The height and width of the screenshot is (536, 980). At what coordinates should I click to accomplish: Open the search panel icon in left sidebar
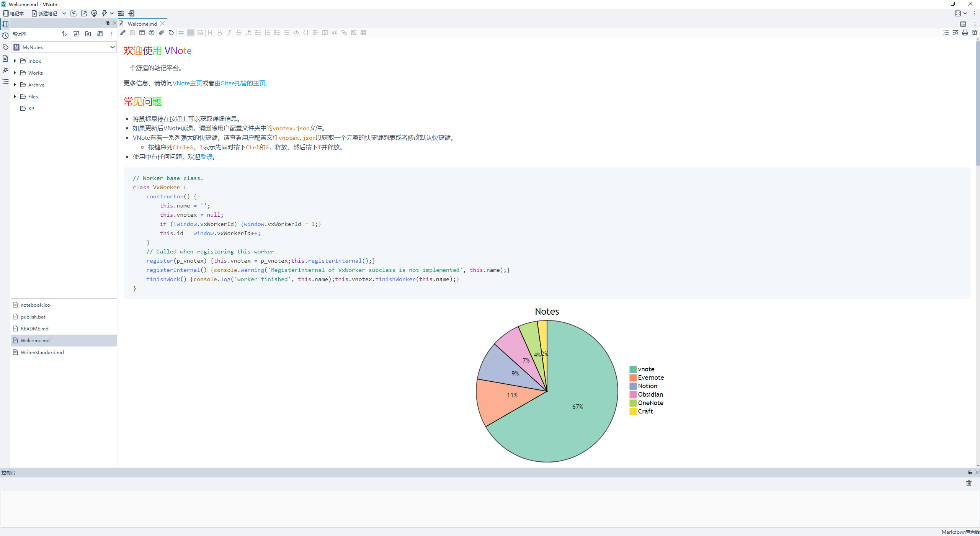click(5, 59)
